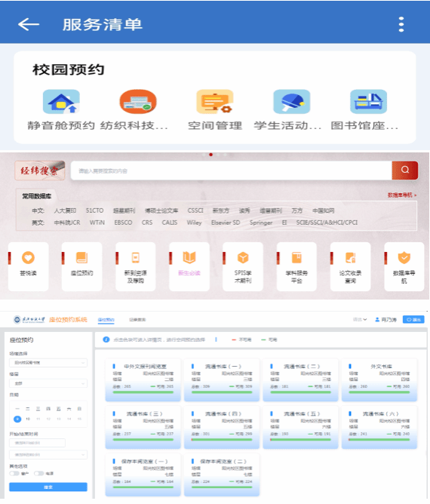Open the 静音舱预约 booking icon

(61, 102)
